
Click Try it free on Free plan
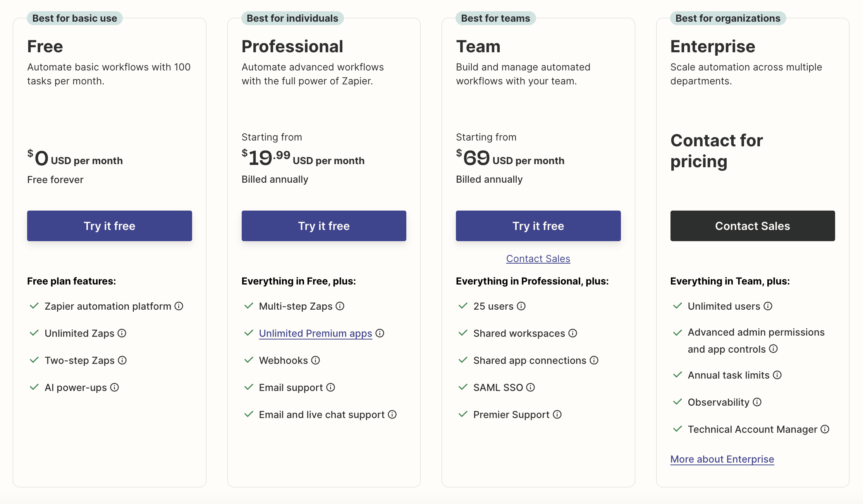(110, 226)
